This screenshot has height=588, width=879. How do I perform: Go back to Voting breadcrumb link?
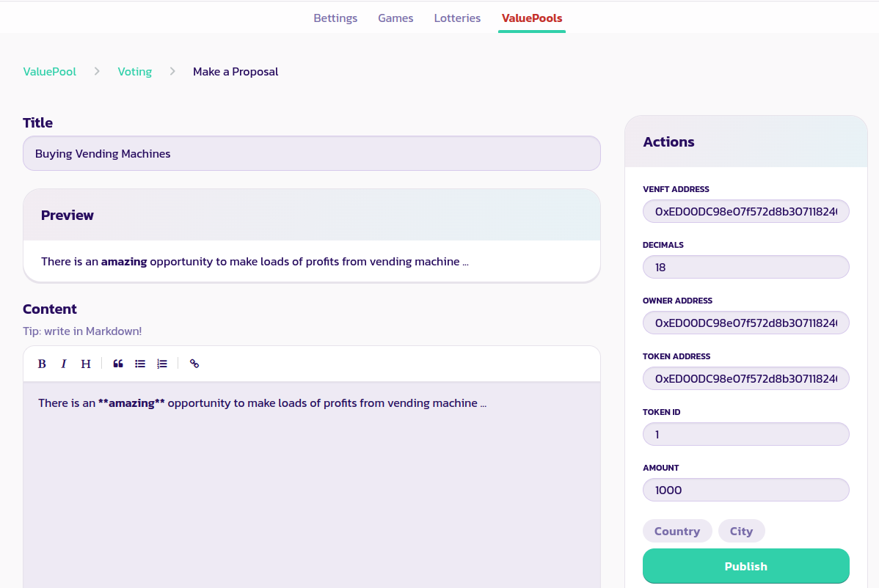pos(135,72)
